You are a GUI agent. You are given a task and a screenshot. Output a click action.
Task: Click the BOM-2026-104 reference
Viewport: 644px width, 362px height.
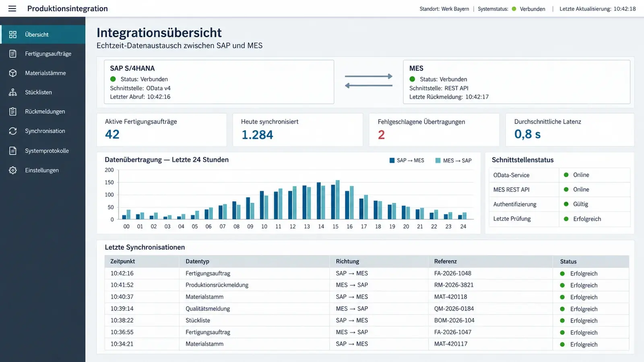click(x=454, y=321)
